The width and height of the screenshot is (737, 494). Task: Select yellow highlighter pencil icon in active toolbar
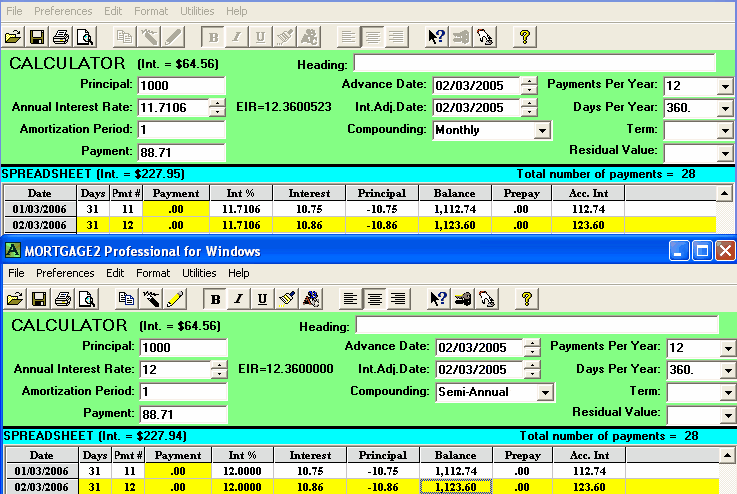pyautogui.click(x=175, y=298)
